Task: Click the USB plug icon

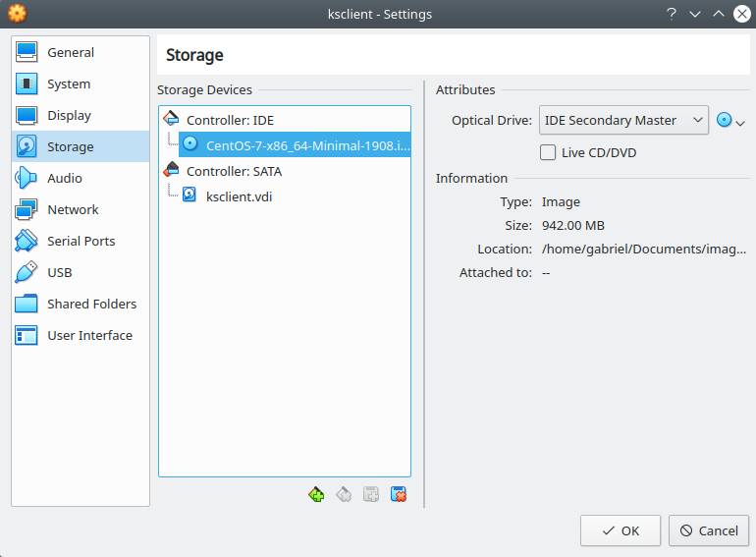Action: (27, 272)
